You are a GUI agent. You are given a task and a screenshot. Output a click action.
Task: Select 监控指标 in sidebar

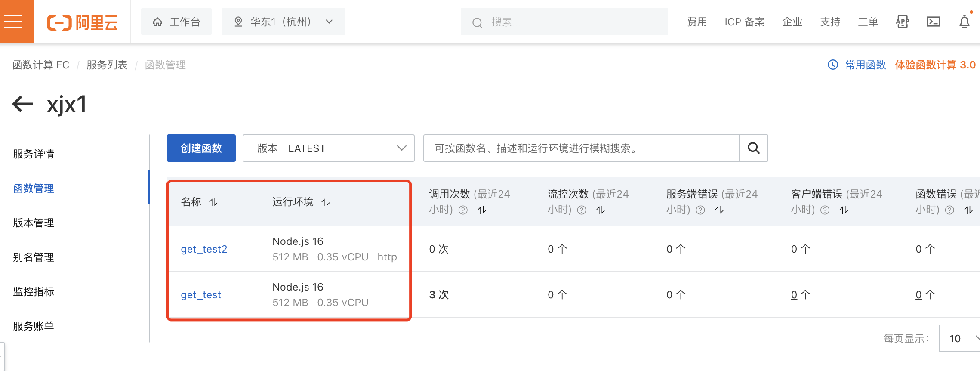coord(34,292)
